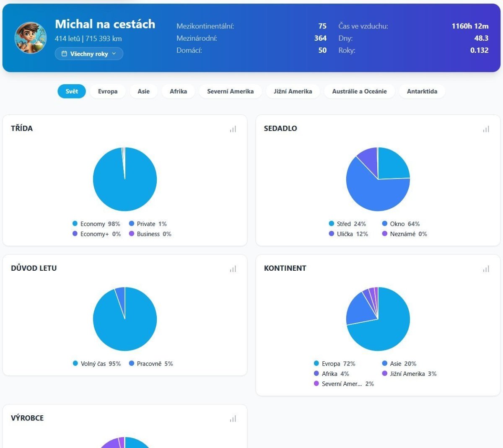The height and width of the screenshot is (448, 503).
Task: Click the Asie legend color dot in KONTINENT
Action: click(385, 364)
